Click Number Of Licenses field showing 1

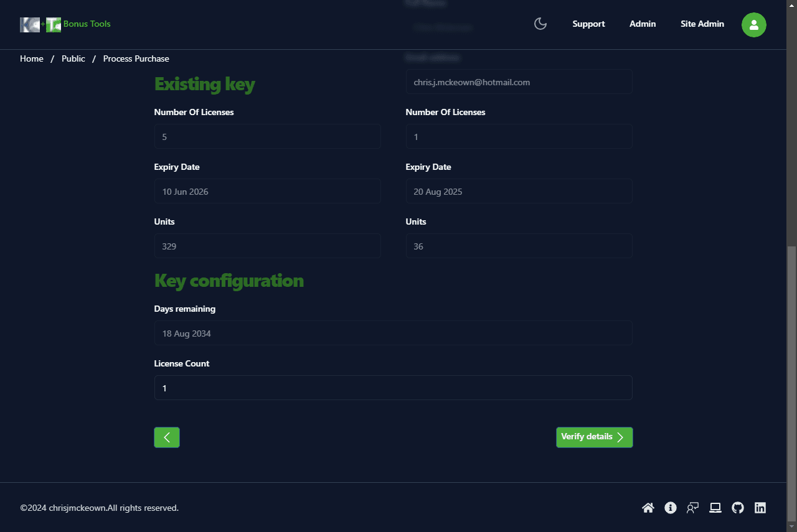click(519, 136)
